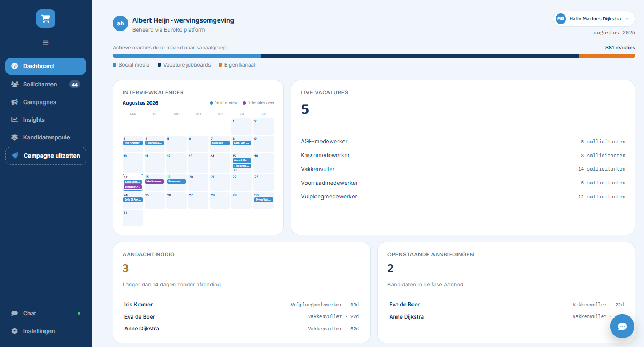Click the 44 badge next to Sollicitanten
Viewport: 644px width, 347px height.
click(74, 84)
